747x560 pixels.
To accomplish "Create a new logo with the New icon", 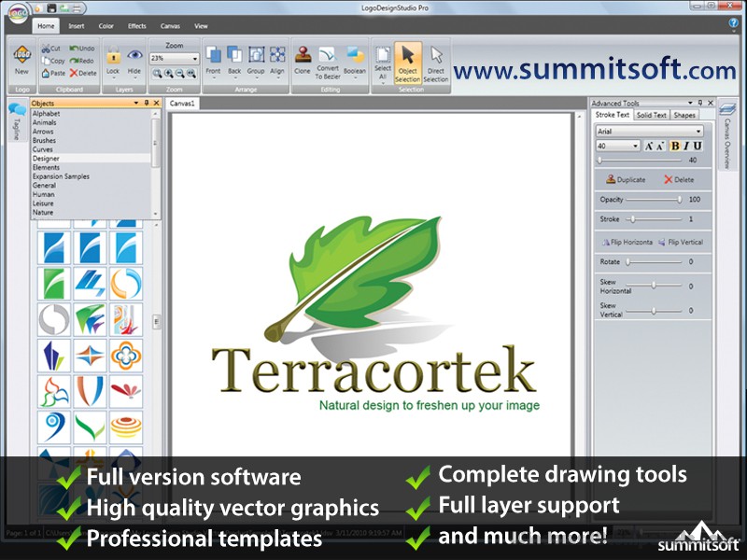I will click(x=21, y=60).
